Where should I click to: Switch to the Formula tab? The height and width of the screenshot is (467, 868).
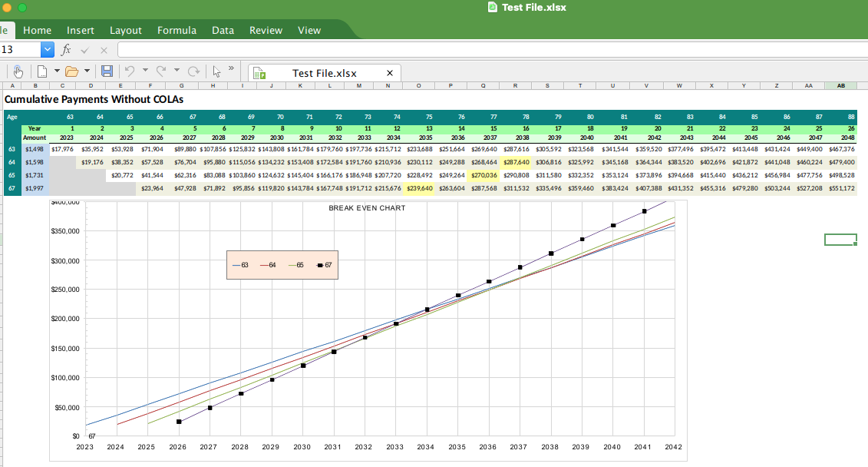(x=177, y=30)
